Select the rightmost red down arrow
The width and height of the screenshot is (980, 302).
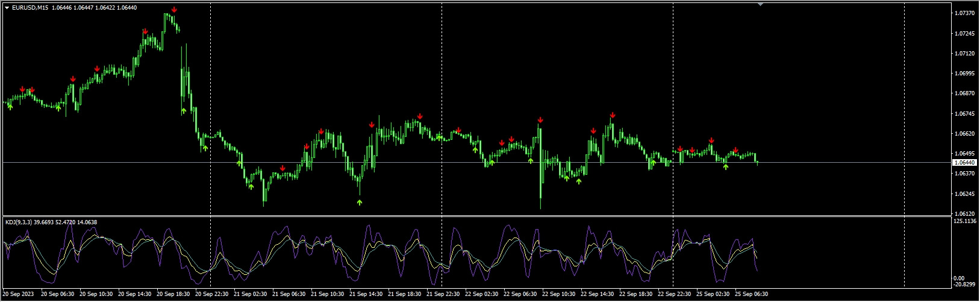click(x=735, y=149)
